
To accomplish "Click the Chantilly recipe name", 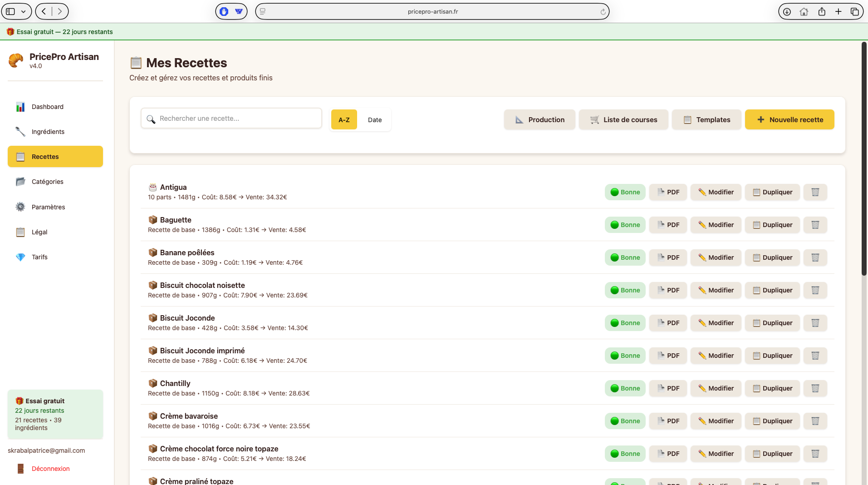I will [x=175, y=383].
